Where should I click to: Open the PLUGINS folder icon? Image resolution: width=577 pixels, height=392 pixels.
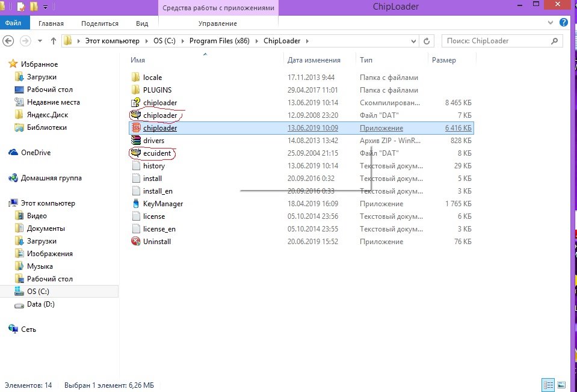[136, 90]
